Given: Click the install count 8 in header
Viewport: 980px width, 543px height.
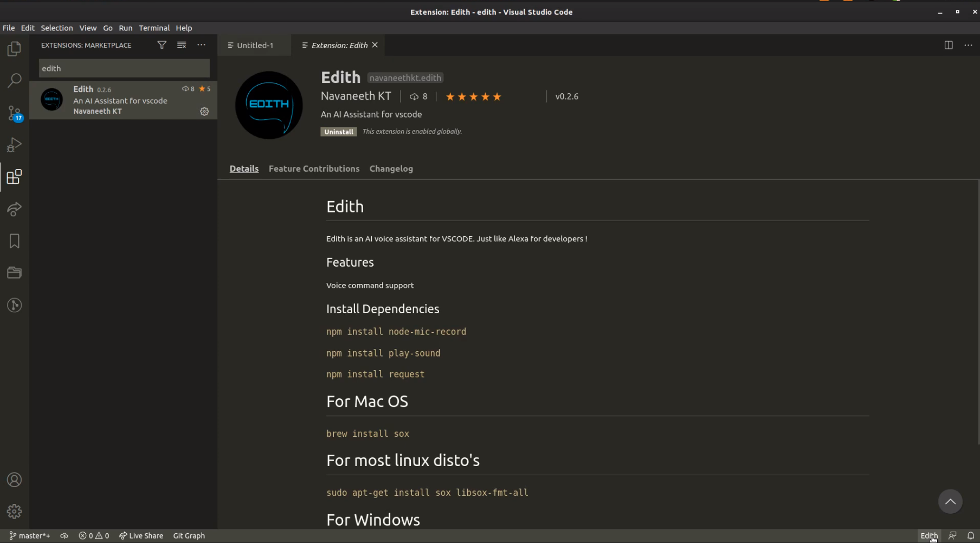Looking at the screenshot, I should pos(418,96).
